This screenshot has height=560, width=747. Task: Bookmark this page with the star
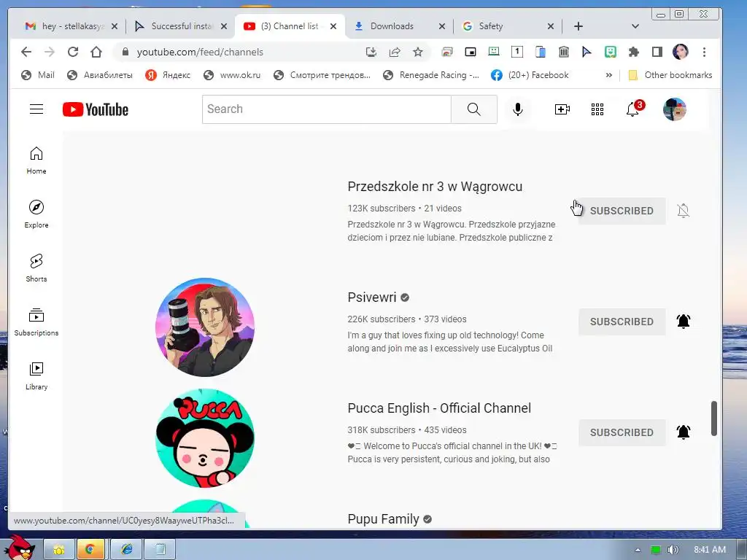point(418,52)
